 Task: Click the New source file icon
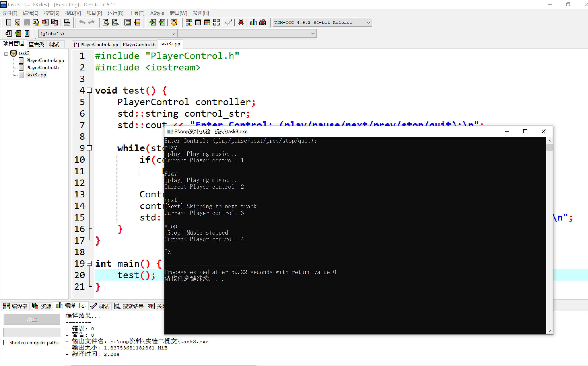click(9, 22)
